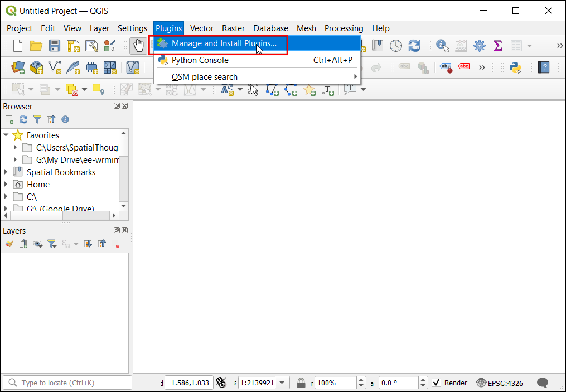The width and height of the screenshot is (566, 392).
Task: Click Enable Properties Widget info icon in Browser
Action: click(x=65, y=119)
